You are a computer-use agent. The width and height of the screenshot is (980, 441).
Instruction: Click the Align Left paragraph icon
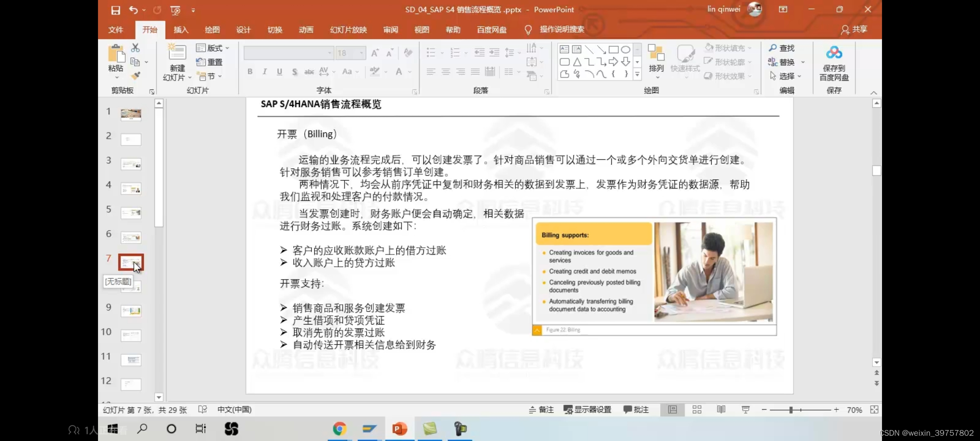click(x=431, y=72)
